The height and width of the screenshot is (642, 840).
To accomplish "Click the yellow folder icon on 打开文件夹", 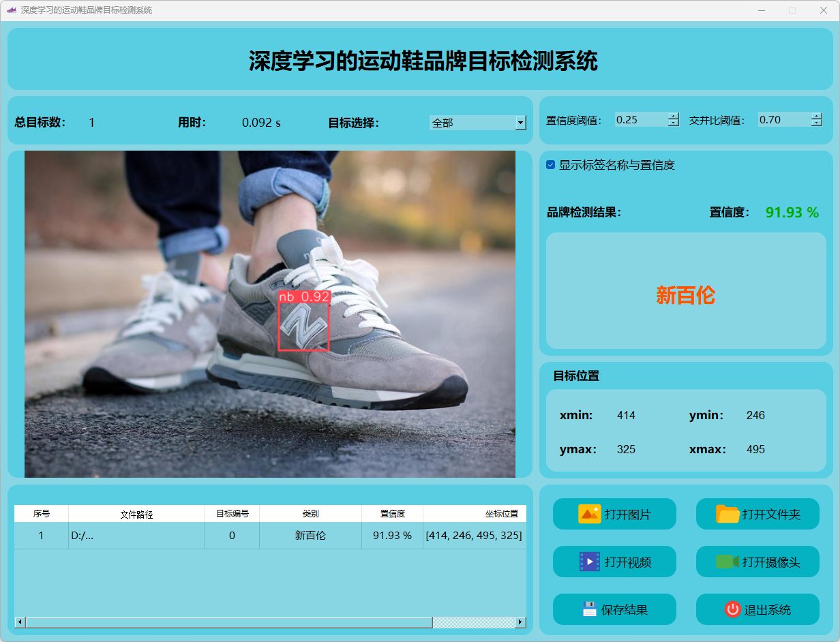I will 727,514.
